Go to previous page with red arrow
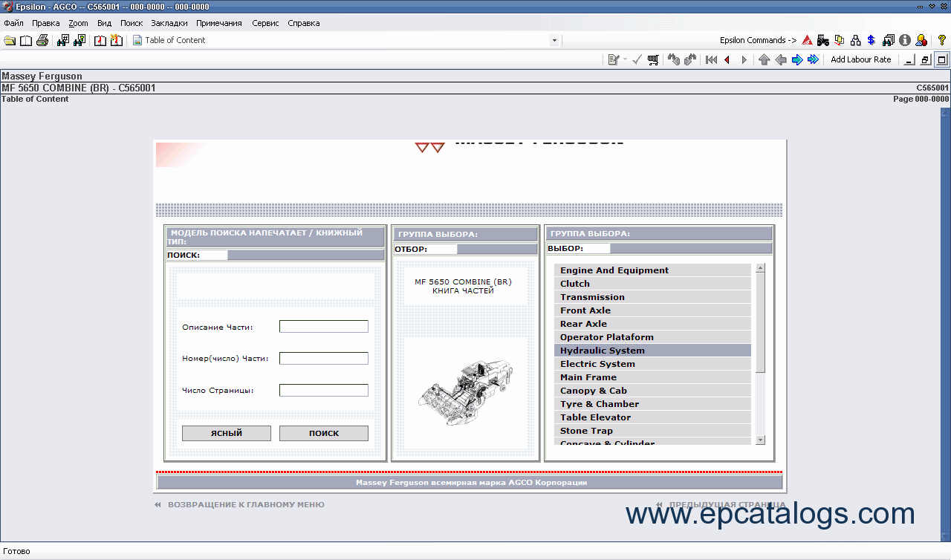The height and width of the screenshot is (560, 951). [x=727, y=59]
